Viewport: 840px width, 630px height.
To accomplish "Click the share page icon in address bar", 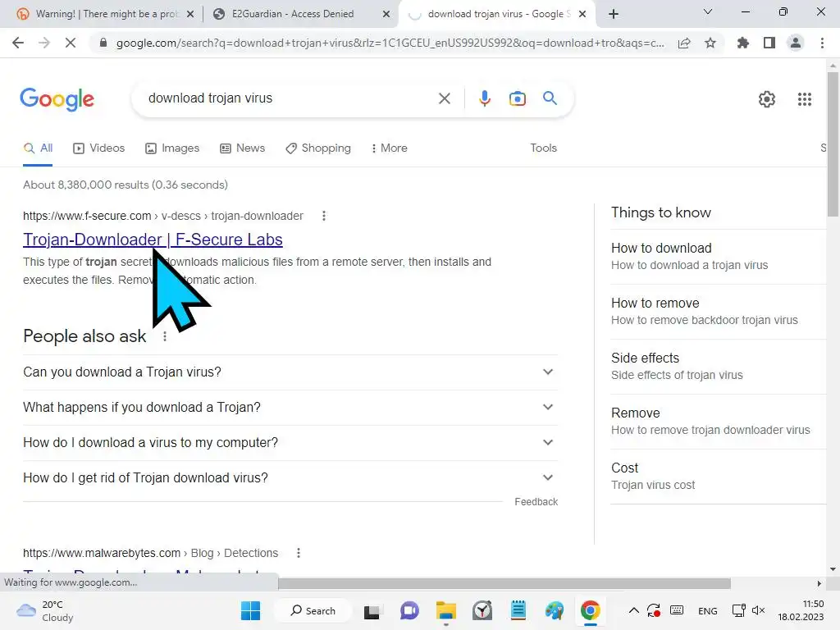I will 684,43.
